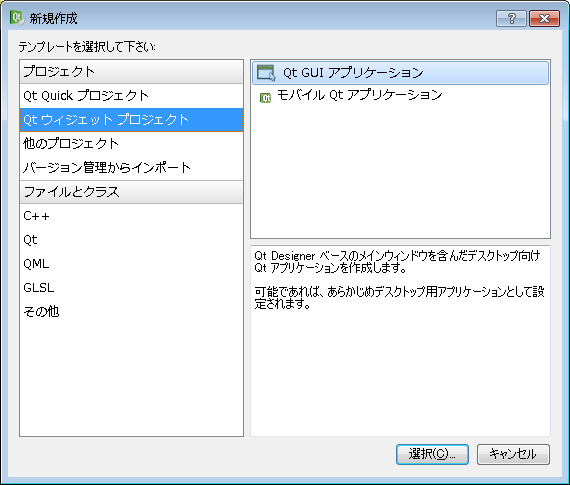Select その他 file category

point(131,312)
